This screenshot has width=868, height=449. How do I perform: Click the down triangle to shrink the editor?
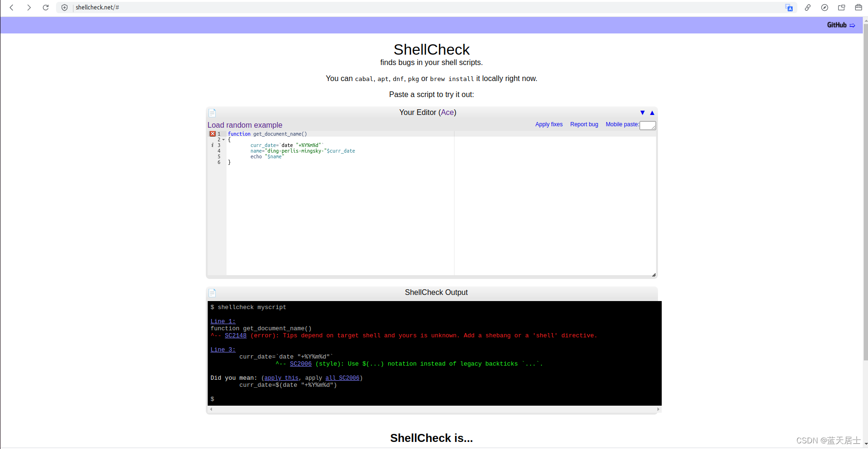coord(642,113)
